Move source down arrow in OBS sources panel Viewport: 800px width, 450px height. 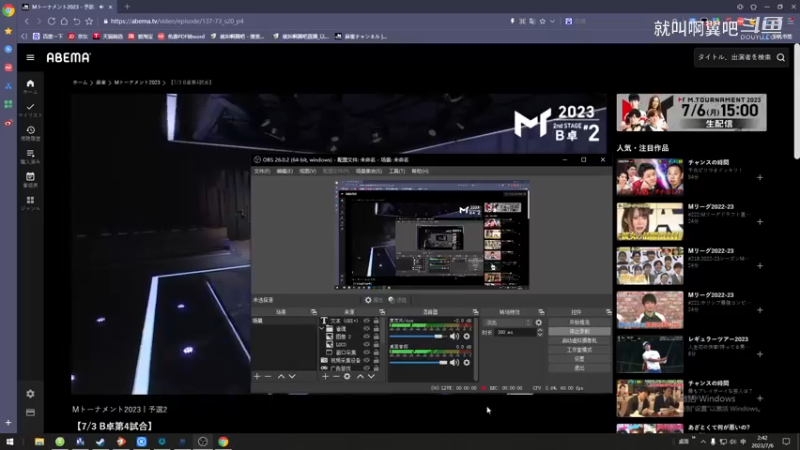[x=371, y=377]
